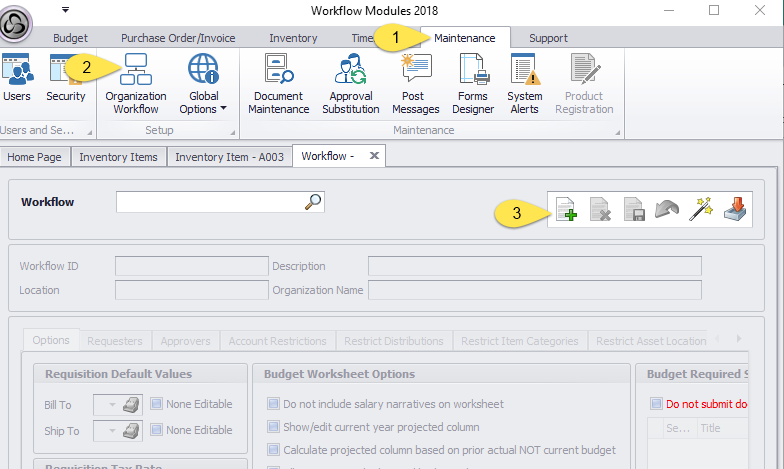Image resolution: width=784 pixels, height=469 pixels.
Task: Open the Bill To dropdown
Action: 108,405
